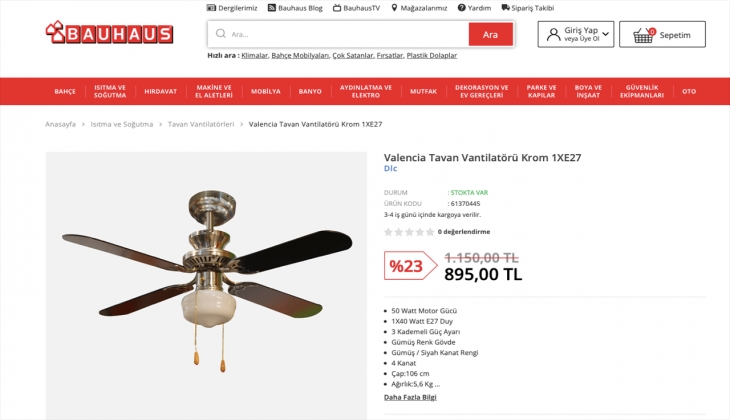The height and width of the screenshot is (420, 730).
Task: Click the red Ara search button
Action: point(491,34)
